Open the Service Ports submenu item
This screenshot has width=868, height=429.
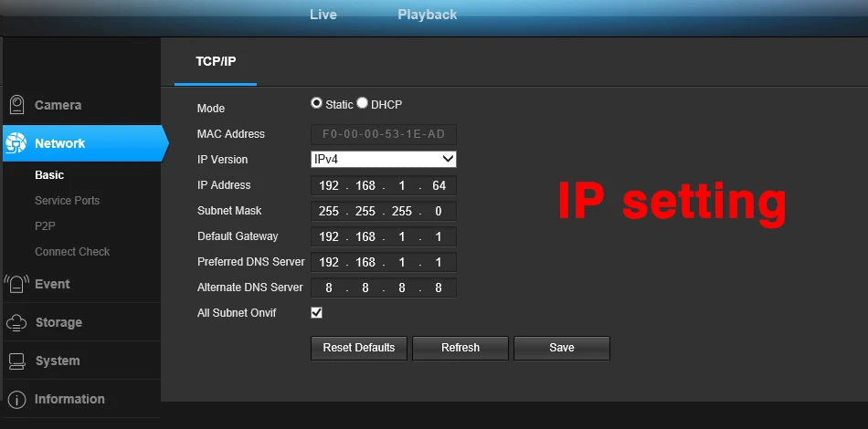pyautogui.click(x=67, y=201)
